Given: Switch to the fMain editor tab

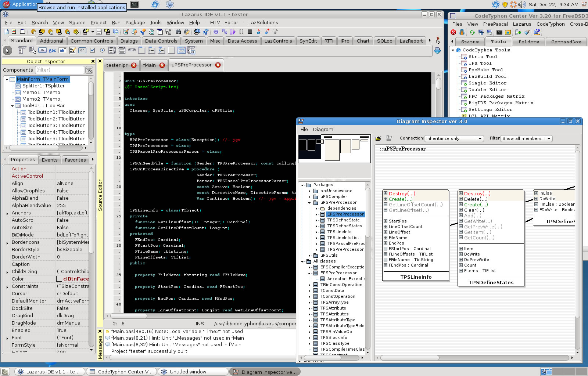Looking at the screenshot, I should (154, 65).
